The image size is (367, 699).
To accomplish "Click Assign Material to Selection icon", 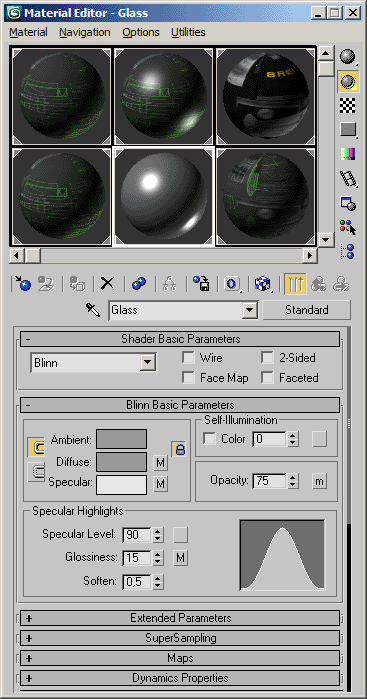I will tap(78, 284).
